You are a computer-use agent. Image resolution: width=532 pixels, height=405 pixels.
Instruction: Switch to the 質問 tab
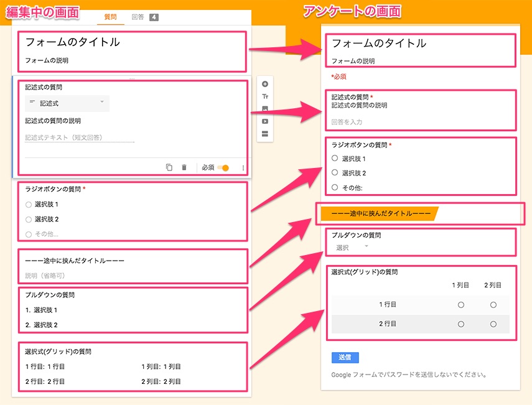110,17
